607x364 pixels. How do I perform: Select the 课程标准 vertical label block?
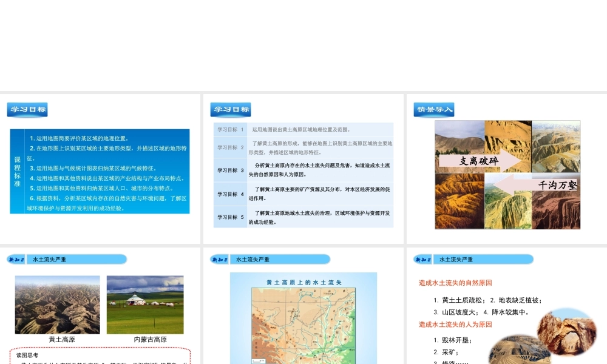pos(17,171)
